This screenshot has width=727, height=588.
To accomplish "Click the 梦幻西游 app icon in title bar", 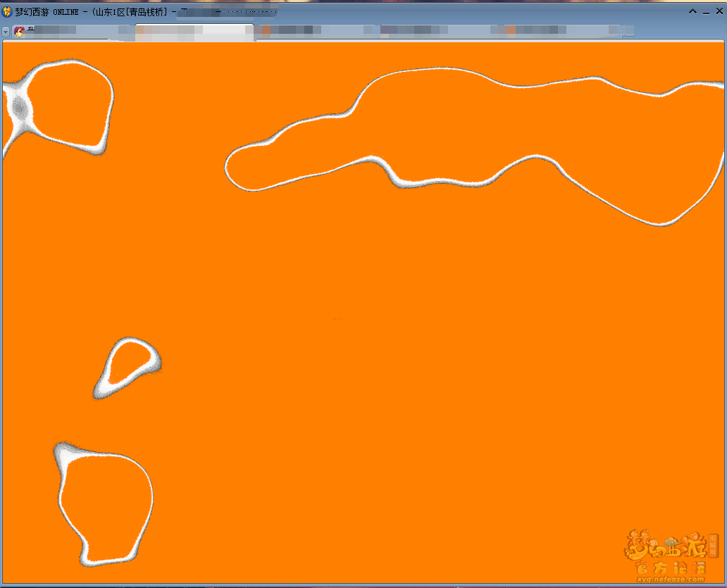I will click(x=7, y=12).
